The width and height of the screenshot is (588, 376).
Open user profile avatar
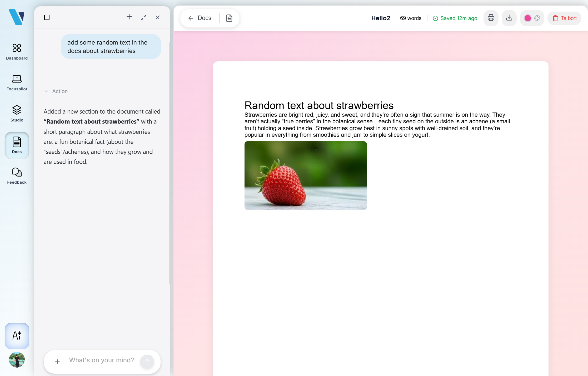[x=17, y=359]
